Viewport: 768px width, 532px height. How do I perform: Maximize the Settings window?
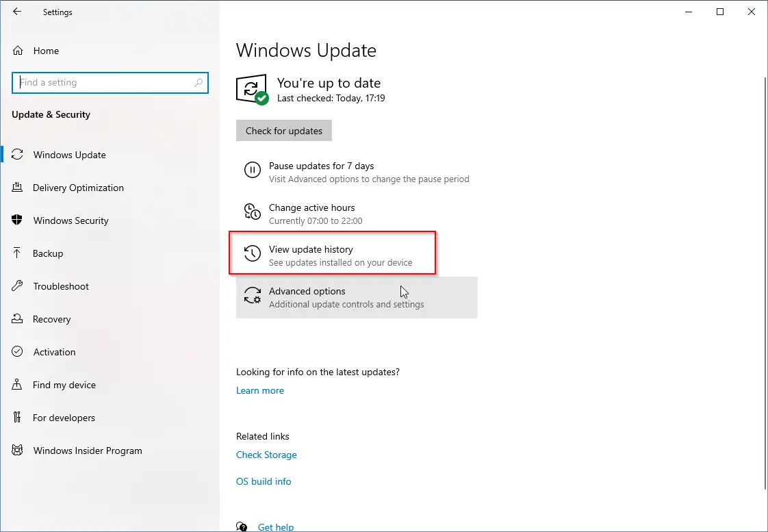tap(720, 11)
